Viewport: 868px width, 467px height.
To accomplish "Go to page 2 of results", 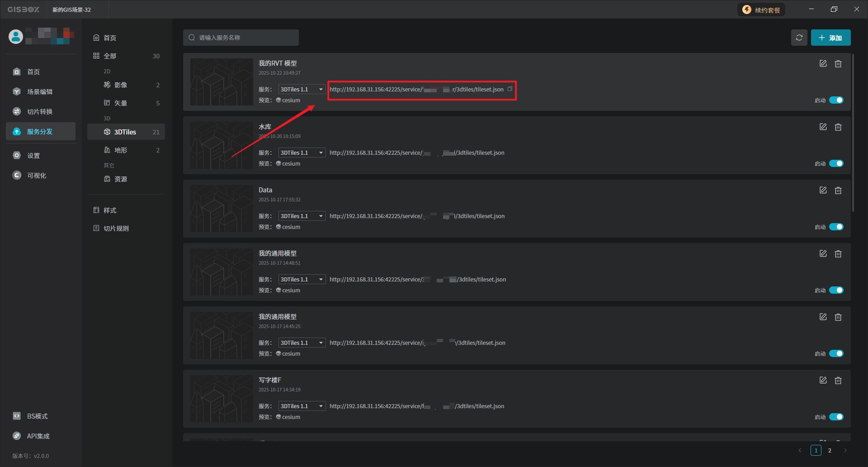I will click(x=830, y=450).
